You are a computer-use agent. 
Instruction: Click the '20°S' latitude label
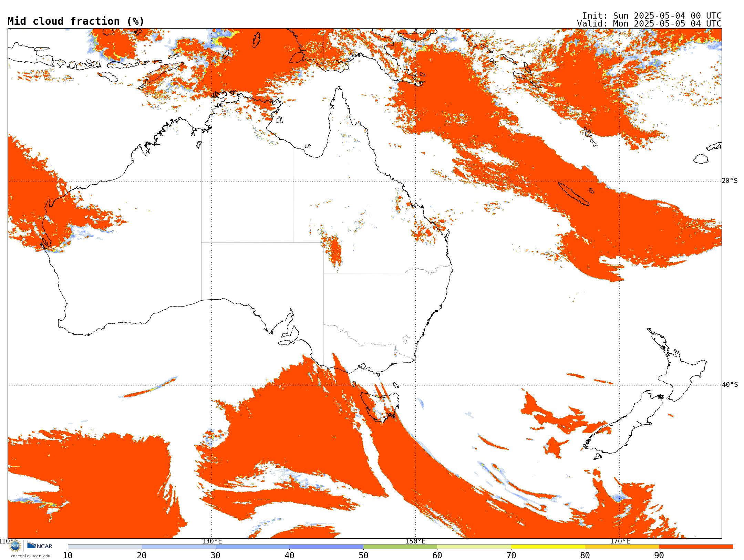730,181
